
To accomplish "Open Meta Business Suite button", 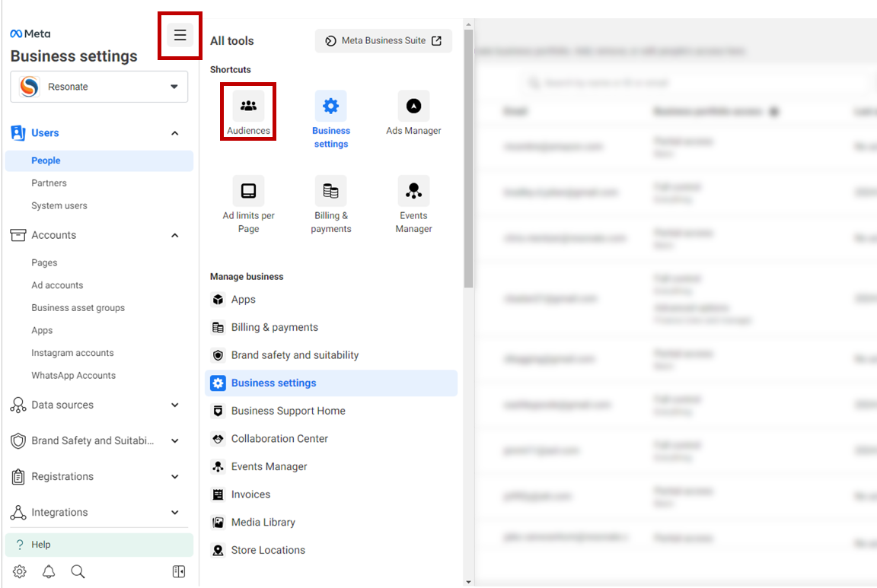I will pos(383,41).
